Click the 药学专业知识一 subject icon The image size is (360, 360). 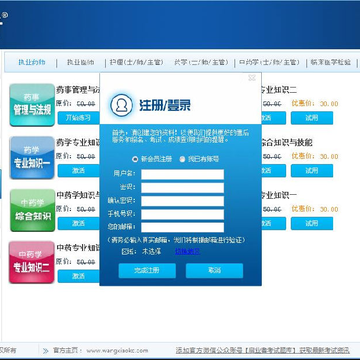32,158
